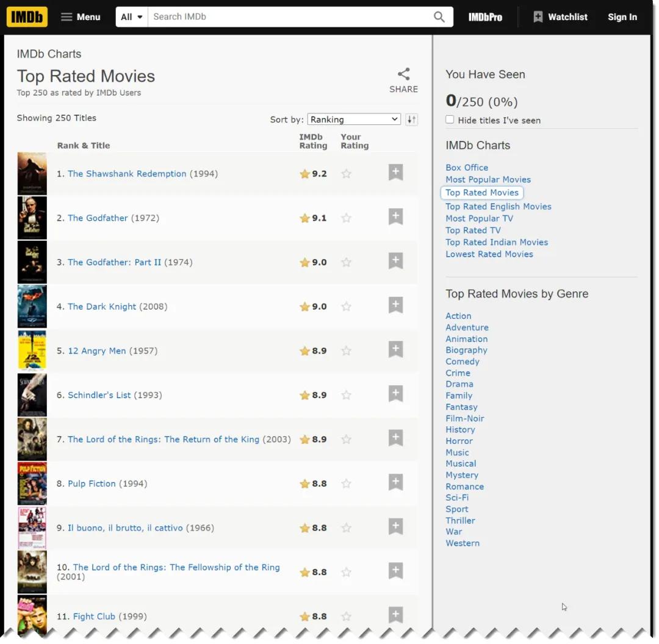Add The Shawshank Redemption to watchlist
Viewport: 659px width, 644px height.
point(395,172)
